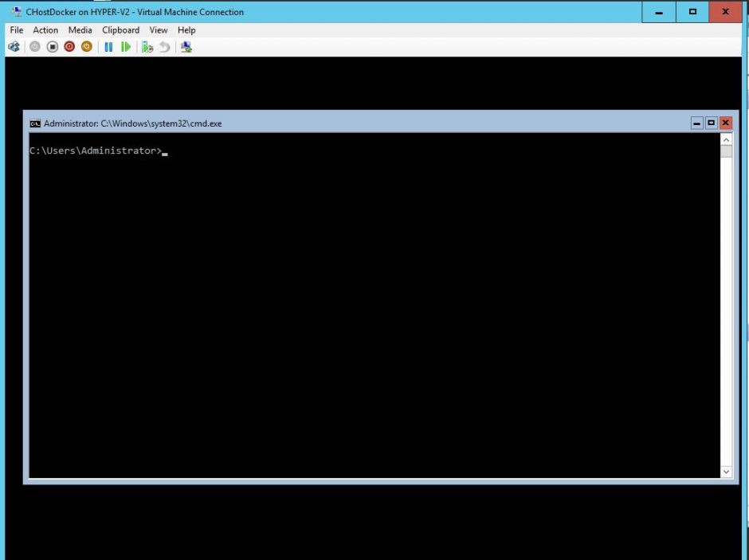Send Ctrl+Alt+Delete via toolbar icon
The width and height of the screenshot is (749, 560).
click(14, 47)
